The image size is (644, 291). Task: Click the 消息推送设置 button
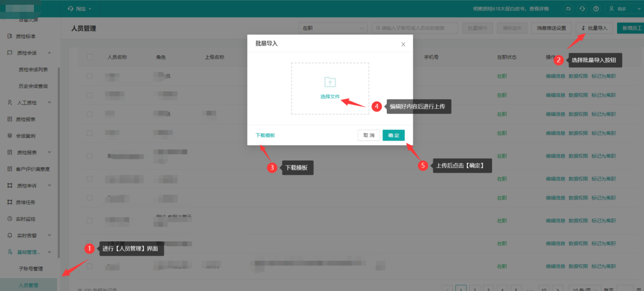pyautogui.click(x=551, y=28)
